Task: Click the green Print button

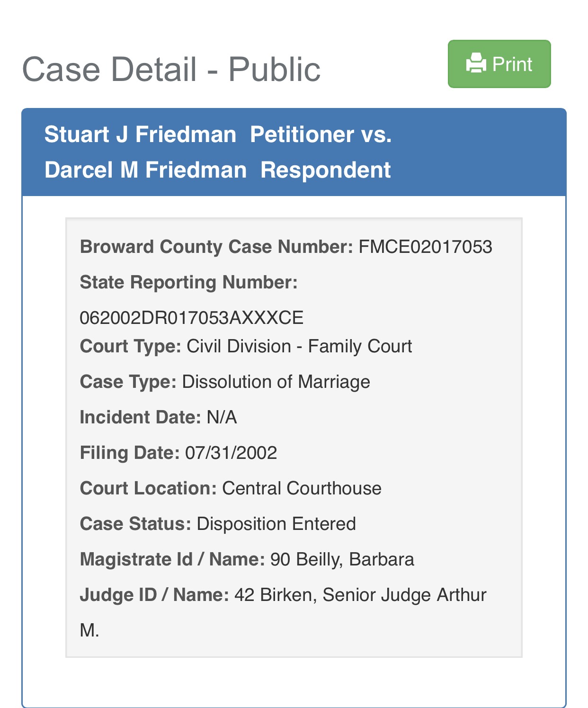Action: pyautogui.click(x=499, y=64)
